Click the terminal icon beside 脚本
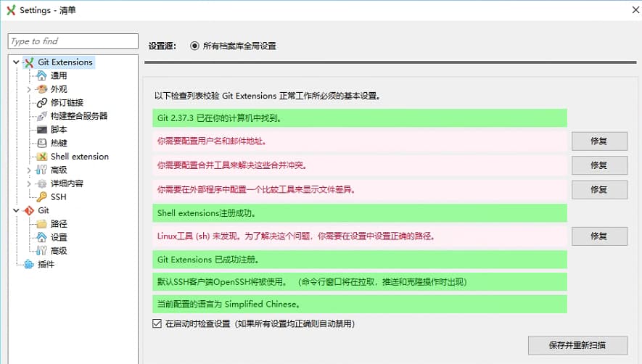 pyautogui.click(x=42, y=129)
